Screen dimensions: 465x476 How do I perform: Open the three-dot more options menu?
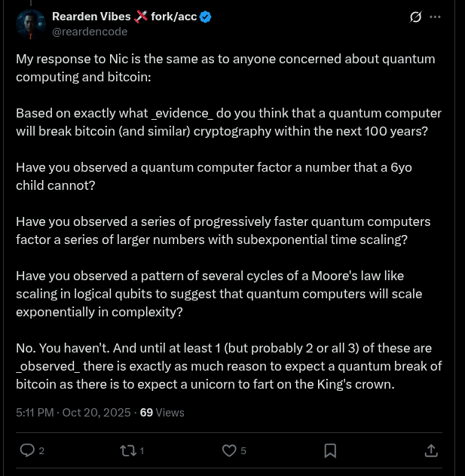tap(435, 17)
